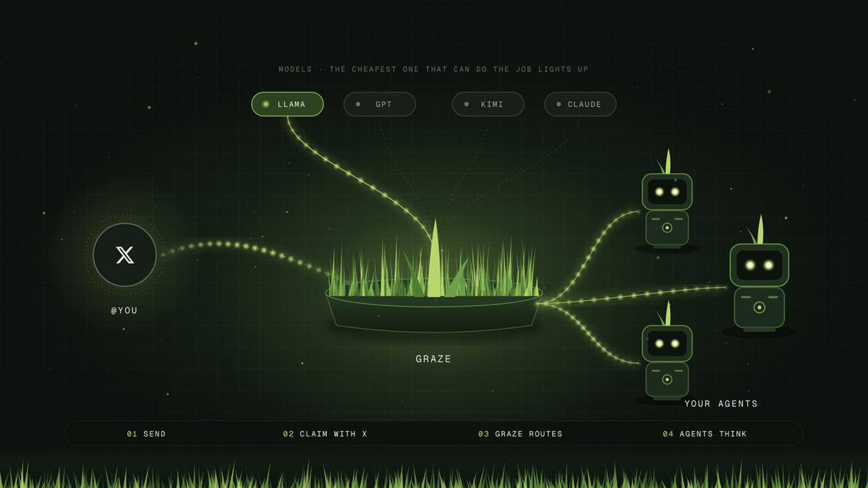Select step 01 SEND
This screenshot has height=488, width=868.
pyautogui.click(x=146, y=434)
